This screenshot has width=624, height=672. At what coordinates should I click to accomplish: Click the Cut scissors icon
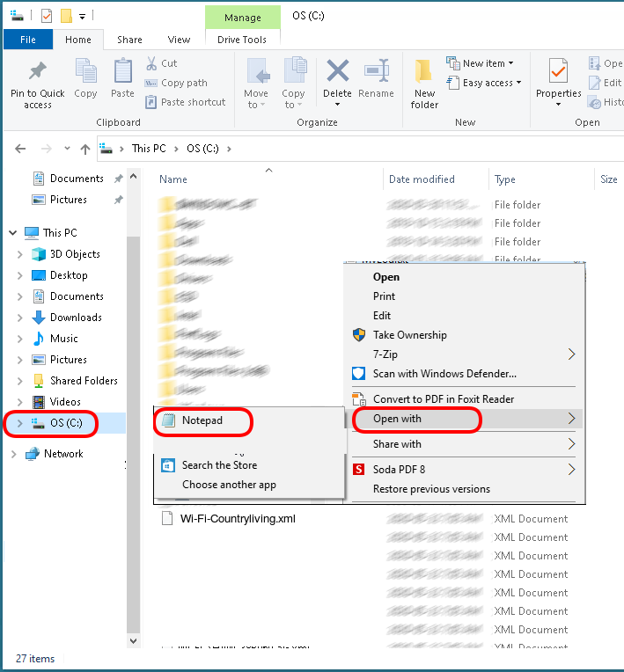coord(151,63)
